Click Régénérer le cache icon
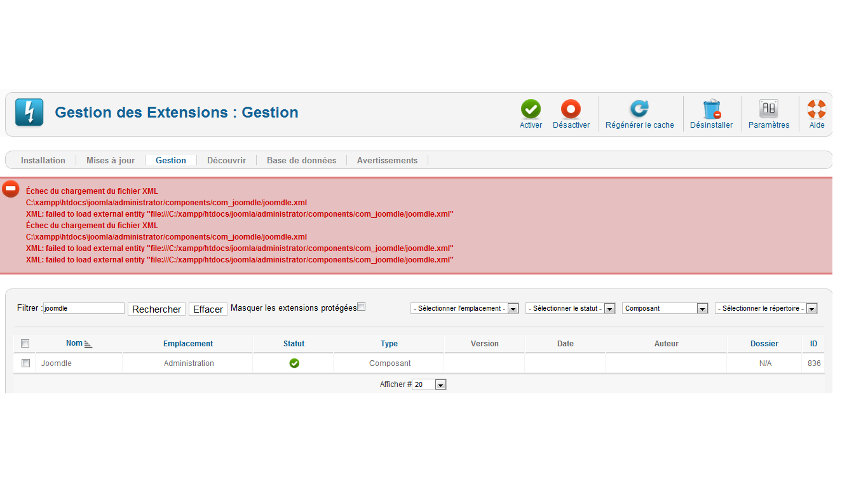This screenshot has width=868, height=488. click(x=639, y=109)
